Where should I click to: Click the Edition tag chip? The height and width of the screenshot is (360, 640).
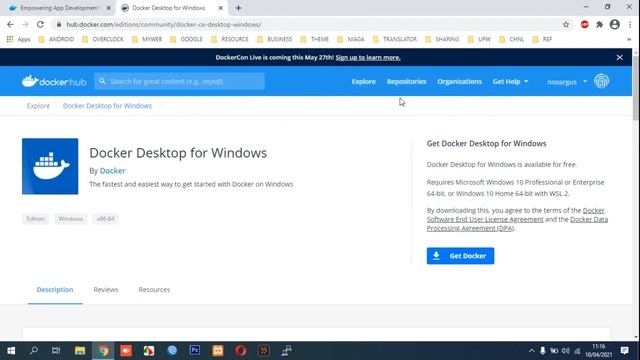[36, 219]
